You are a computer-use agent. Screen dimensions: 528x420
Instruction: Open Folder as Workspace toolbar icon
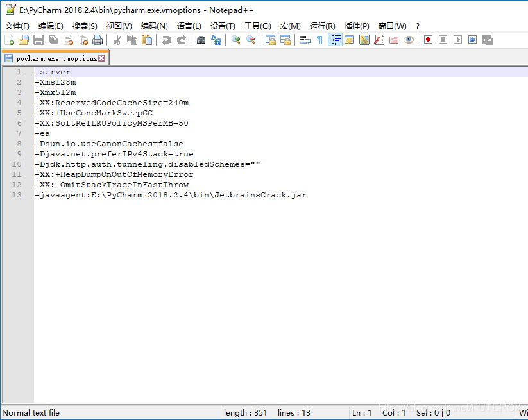coord(394,40)
